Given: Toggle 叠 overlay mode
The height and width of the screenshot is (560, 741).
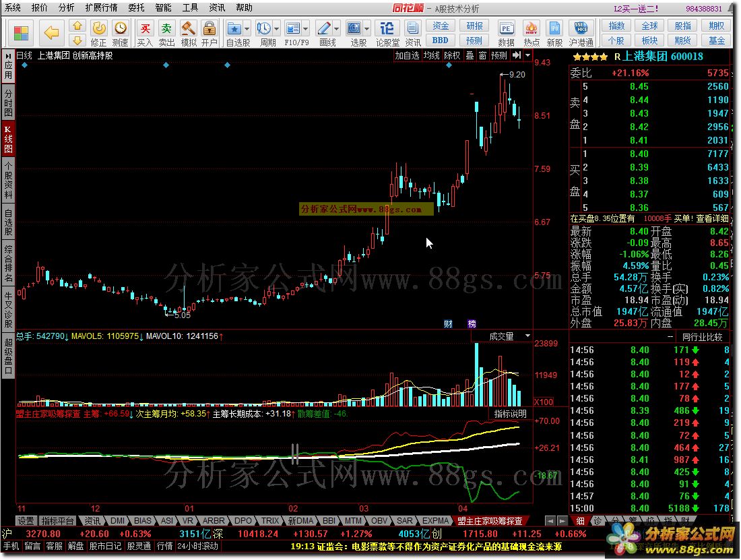Looking at the screenshot, I should [470, 55].
